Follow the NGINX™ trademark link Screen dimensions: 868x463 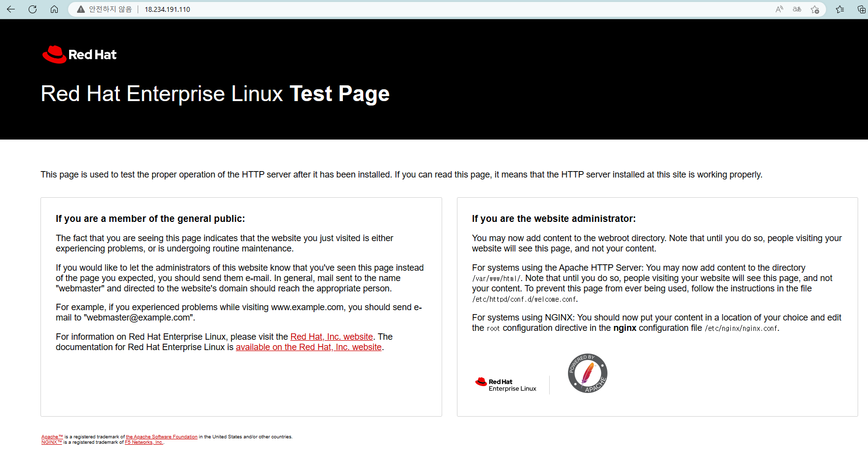52,442
